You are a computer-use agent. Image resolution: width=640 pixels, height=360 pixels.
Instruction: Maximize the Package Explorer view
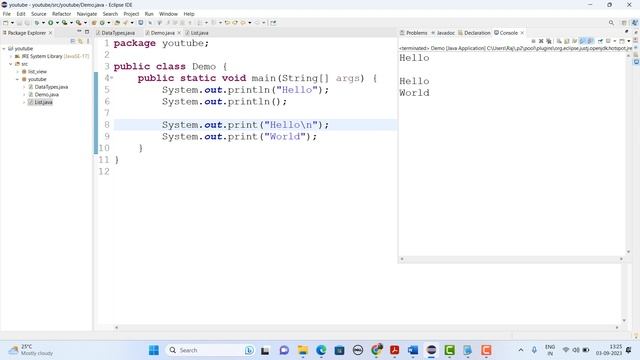click(87, 32)
